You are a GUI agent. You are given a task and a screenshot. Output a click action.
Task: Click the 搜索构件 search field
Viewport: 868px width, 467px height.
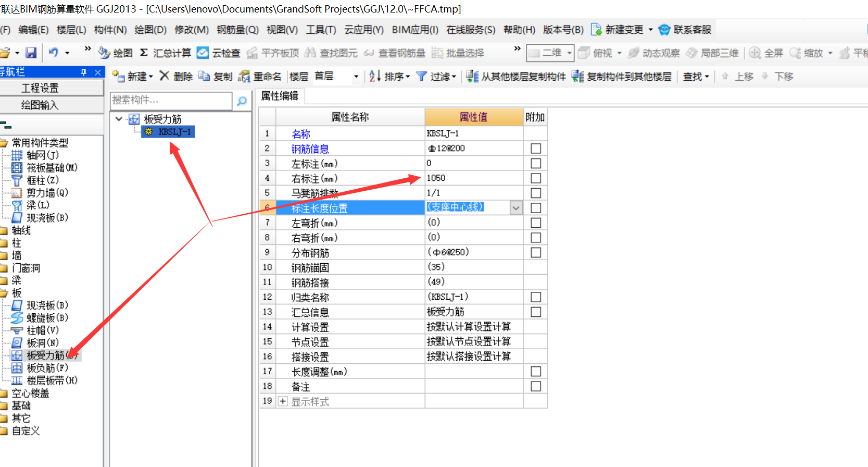tap(171, 101)
